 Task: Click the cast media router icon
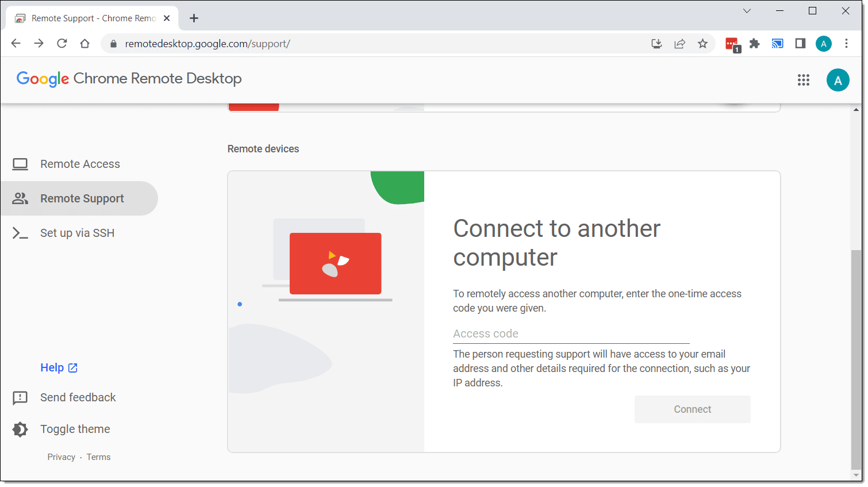[x=777, y=44]
